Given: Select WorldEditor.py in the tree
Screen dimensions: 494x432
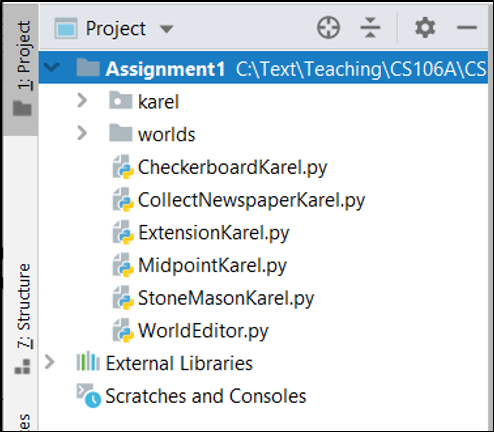Looking at the screenshot, I should coord(203,331).
